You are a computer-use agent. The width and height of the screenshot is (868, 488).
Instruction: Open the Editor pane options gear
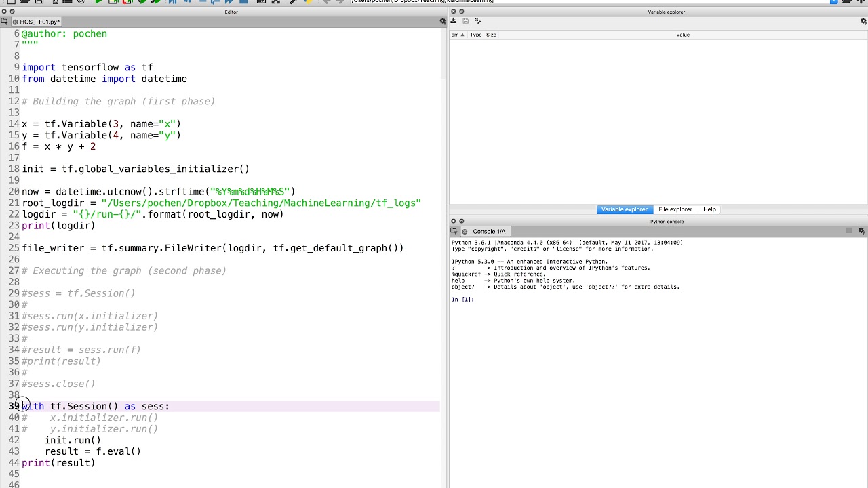[443, 22]
